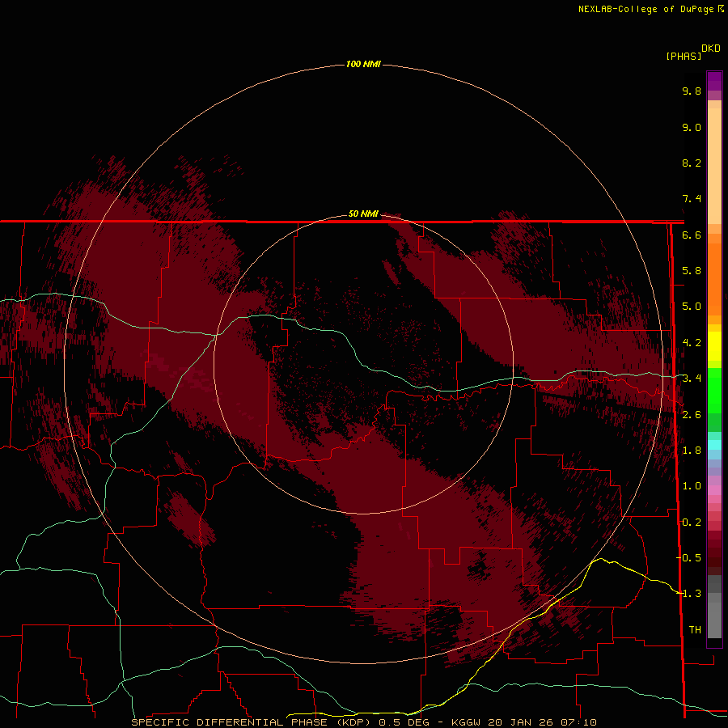Click the 07:10 timestamp in the caption
This screenshot has width=728, height=728.
[x=579, y=722]
